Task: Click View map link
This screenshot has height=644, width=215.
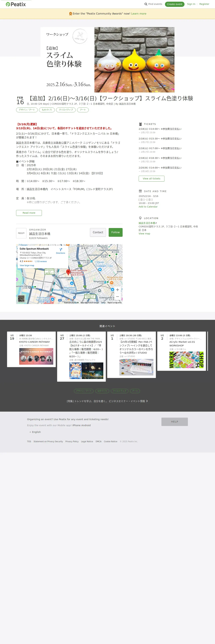Action: click(x=144, y=234)
